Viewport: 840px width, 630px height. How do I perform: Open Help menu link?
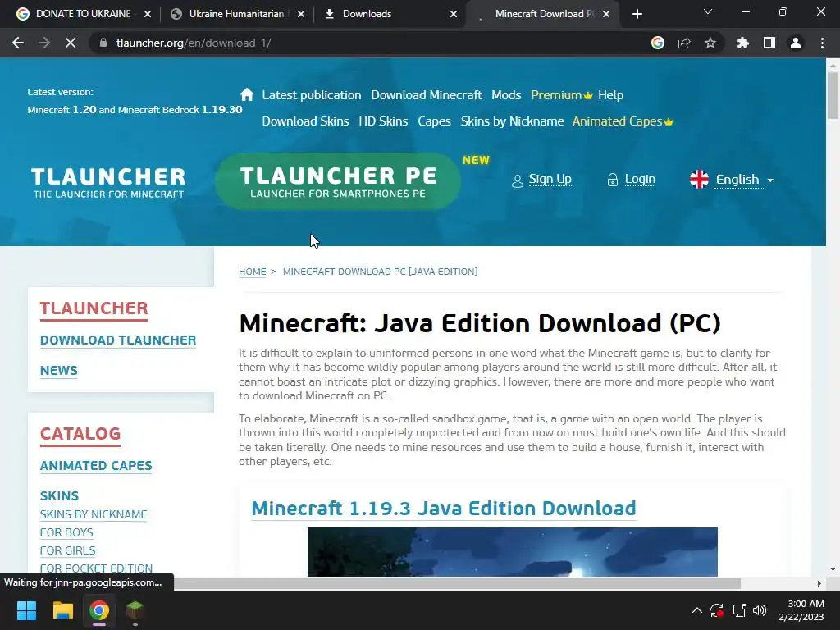tap(610, 95)
